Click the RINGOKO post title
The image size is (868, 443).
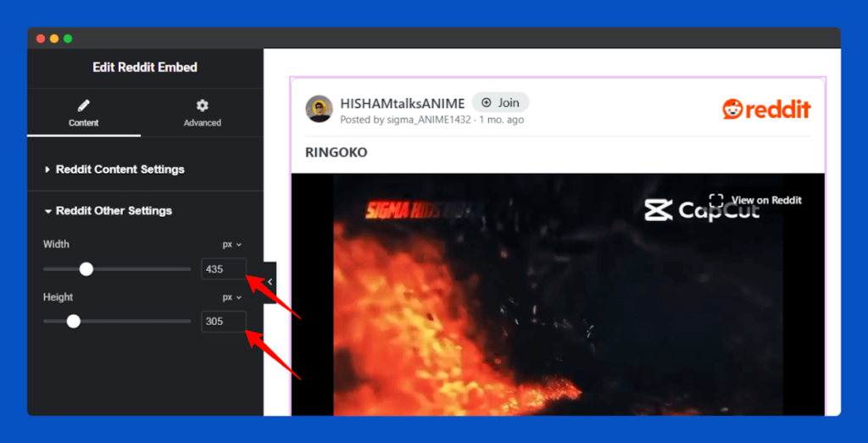[336, 152]
